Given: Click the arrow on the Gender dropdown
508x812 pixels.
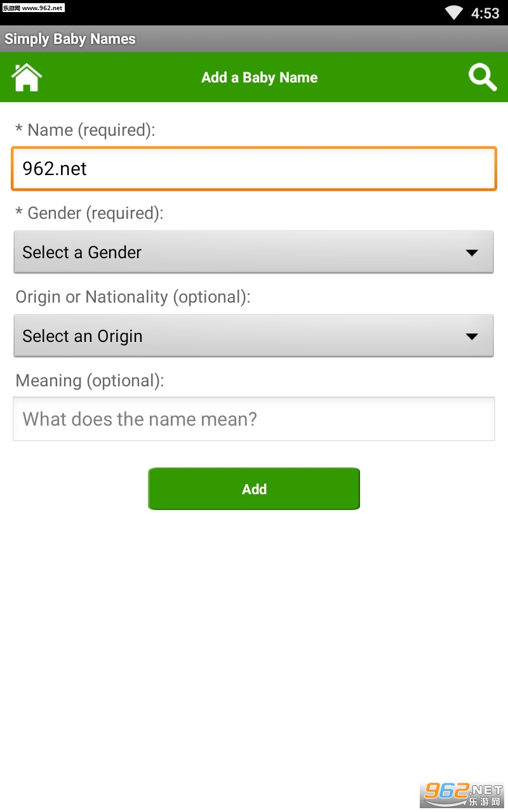Looking at the screenshot, I should tap(472, 252).
